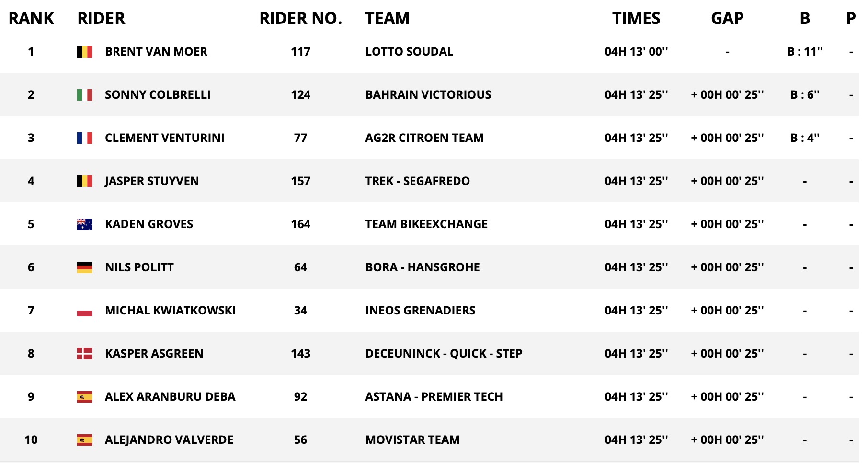
Task: Click the RIDER NO. column header
Action: (301, 18)
